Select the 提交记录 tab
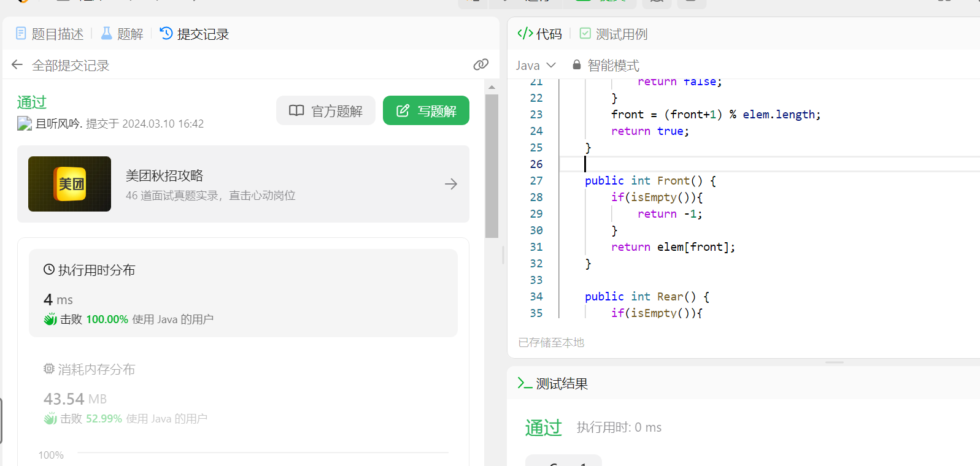980x466 pixels. (194, 34)
